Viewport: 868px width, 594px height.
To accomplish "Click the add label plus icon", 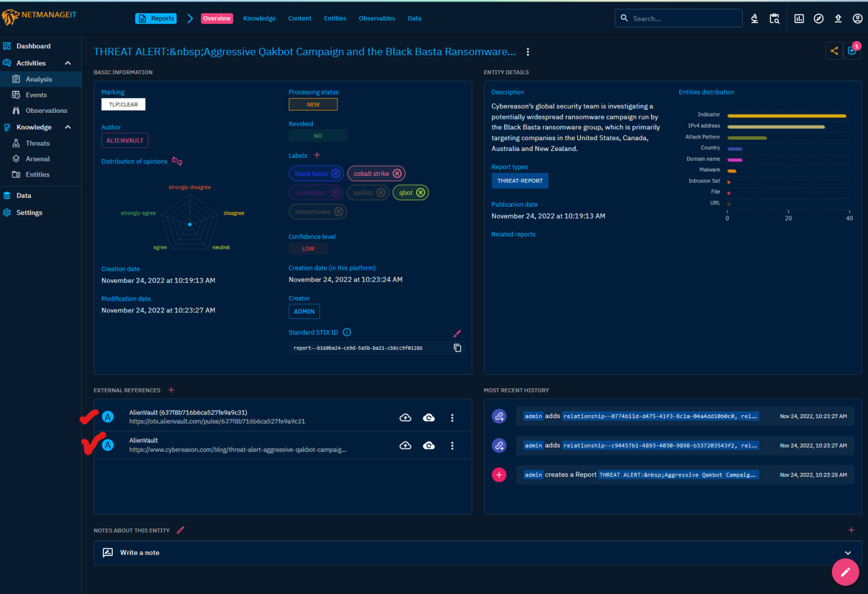I will point(317,156).
